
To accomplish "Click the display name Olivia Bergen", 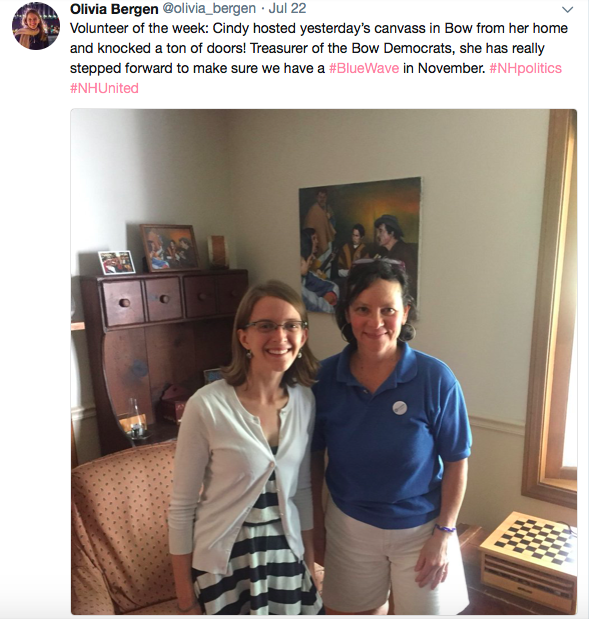I will tap(114, 9).
